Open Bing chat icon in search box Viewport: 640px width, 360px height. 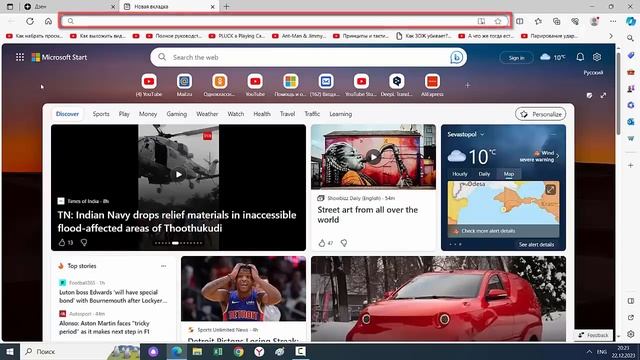coord(456,58)
